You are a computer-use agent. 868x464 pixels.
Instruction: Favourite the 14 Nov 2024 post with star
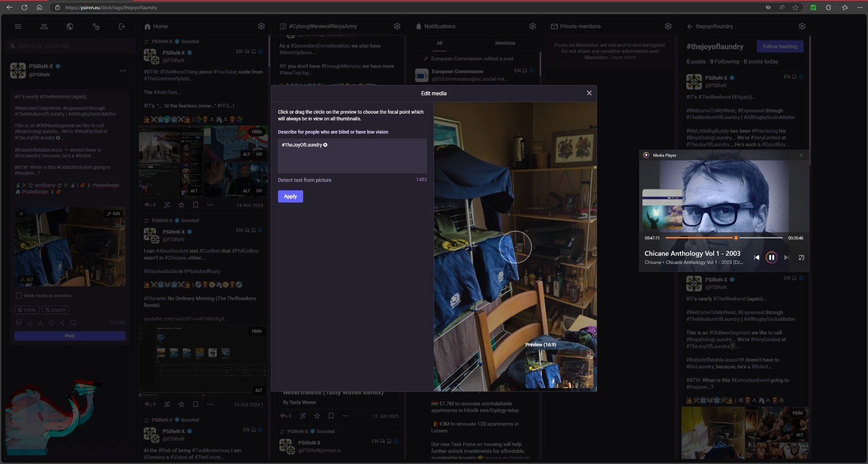pos(181,205)
